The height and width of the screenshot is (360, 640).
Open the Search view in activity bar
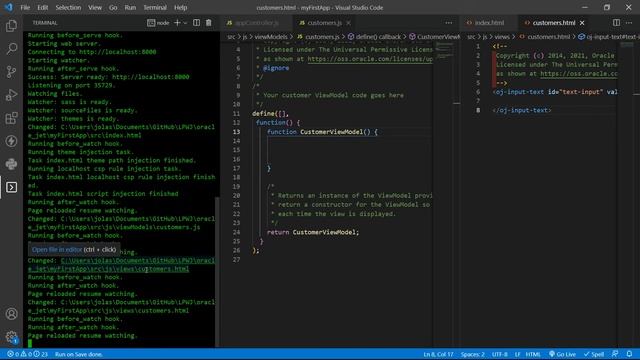coord(11,49)
